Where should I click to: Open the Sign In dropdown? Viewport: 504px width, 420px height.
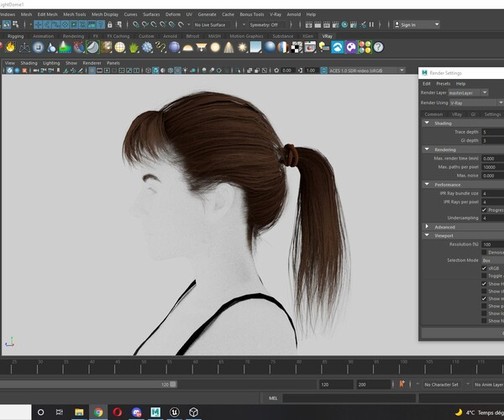[x=417, y=24]
